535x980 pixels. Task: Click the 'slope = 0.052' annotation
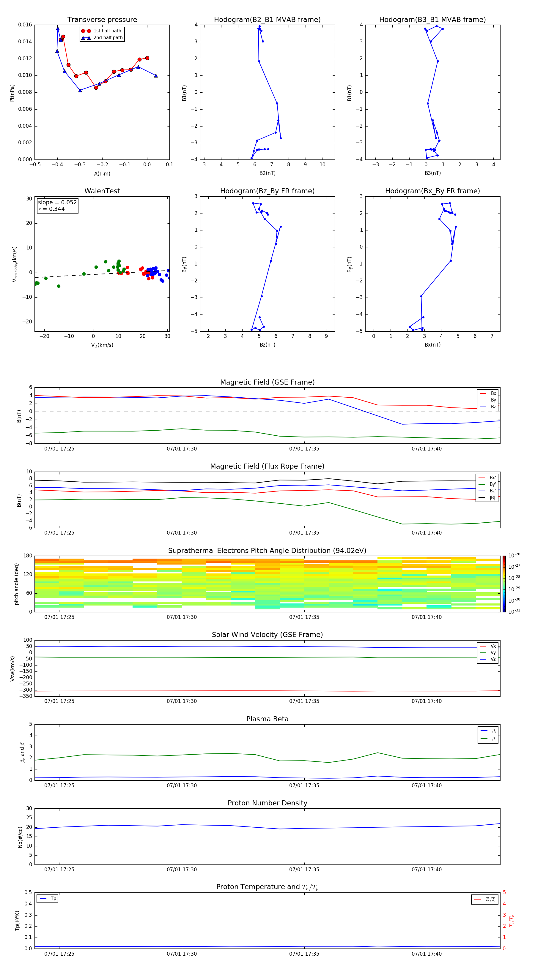tap(57, 203)
